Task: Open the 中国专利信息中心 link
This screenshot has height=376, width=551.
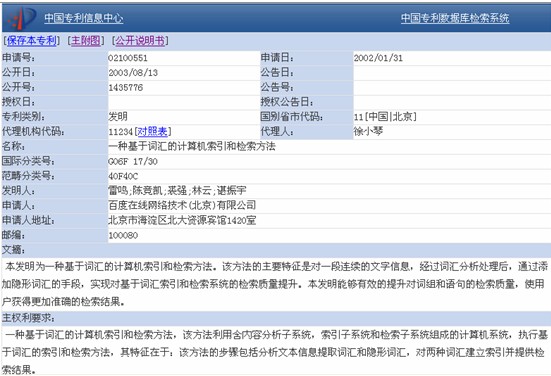Action: tap(84, 18)
